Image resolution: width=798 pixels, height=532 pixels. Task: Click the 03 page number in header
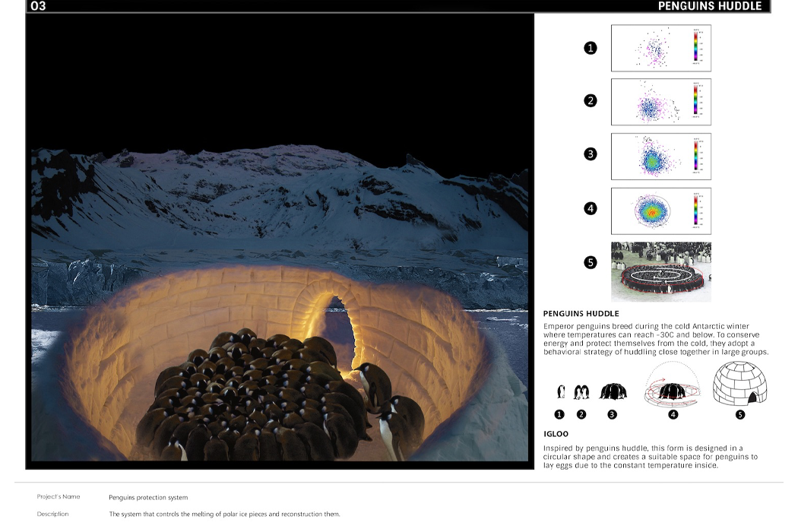pos(38,6)
